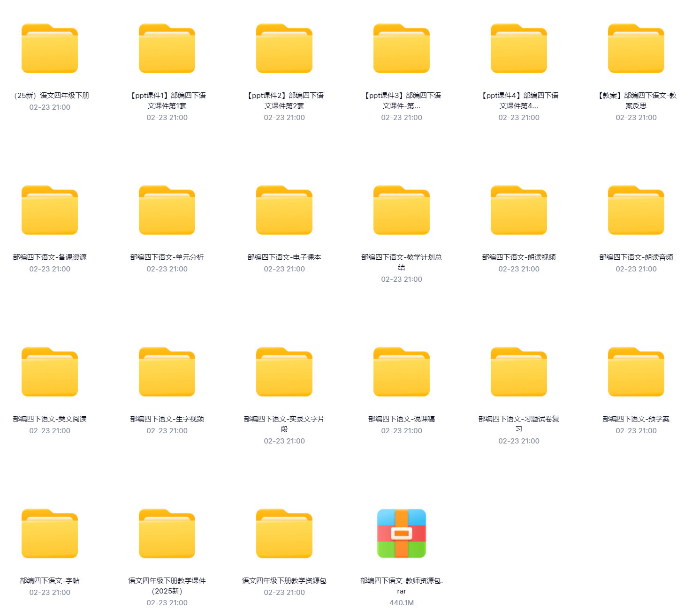Select the 部编四下语文-朗读音频 folder icon
The image size is (692, 616).
click(x=636, y=210)
